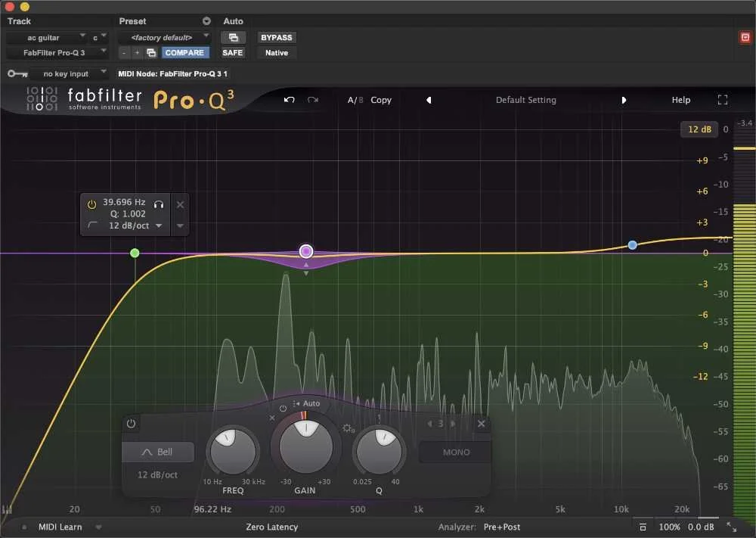This screenshot has height=538, width=756.
Task: Click the Help button
Action: pyautogui.click(x=680, y=99)
